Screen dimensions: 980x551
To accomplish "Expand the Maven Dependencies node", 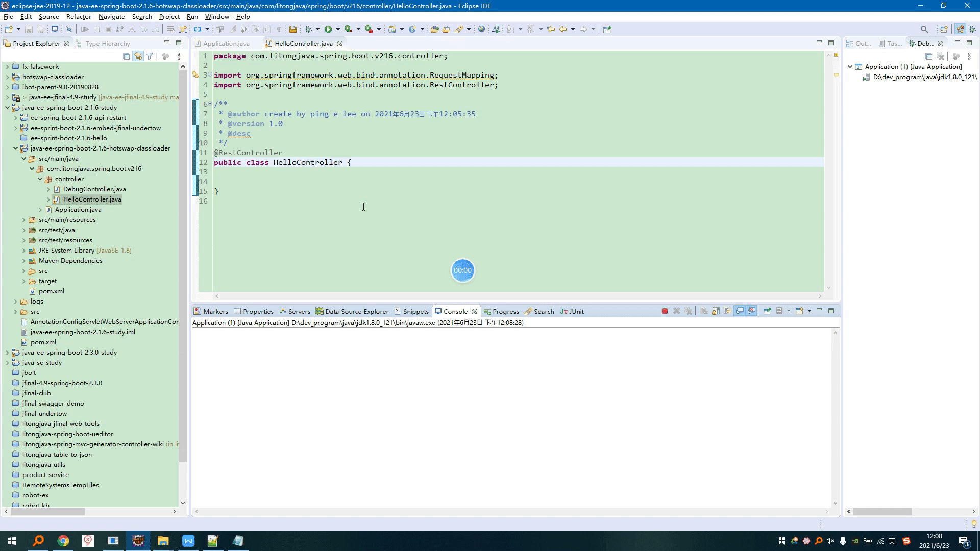I will click(x=23, y=260).
